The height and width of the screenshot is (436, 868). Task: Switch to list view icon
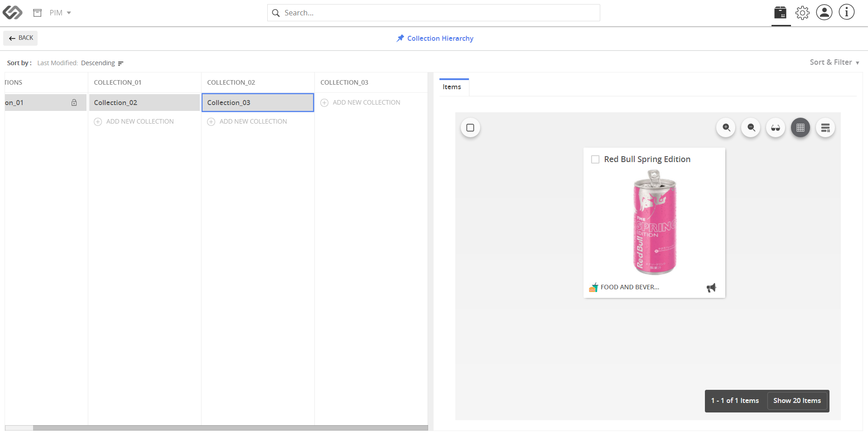825,128
